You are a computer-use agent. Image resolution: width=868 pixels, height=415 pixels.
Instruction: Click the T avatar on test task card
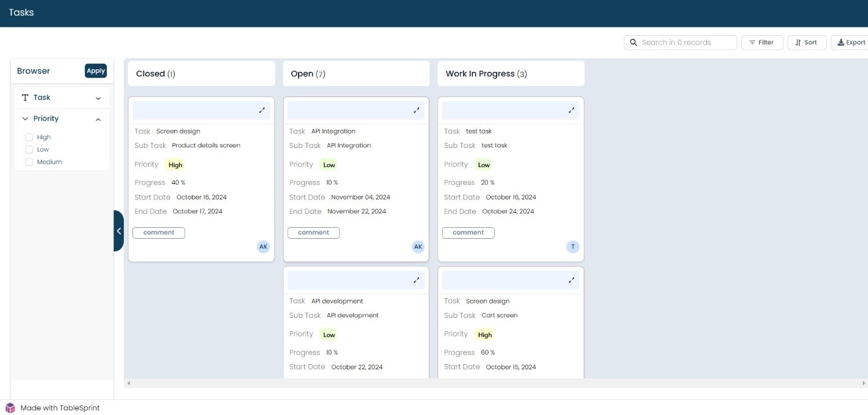[573, 247]
